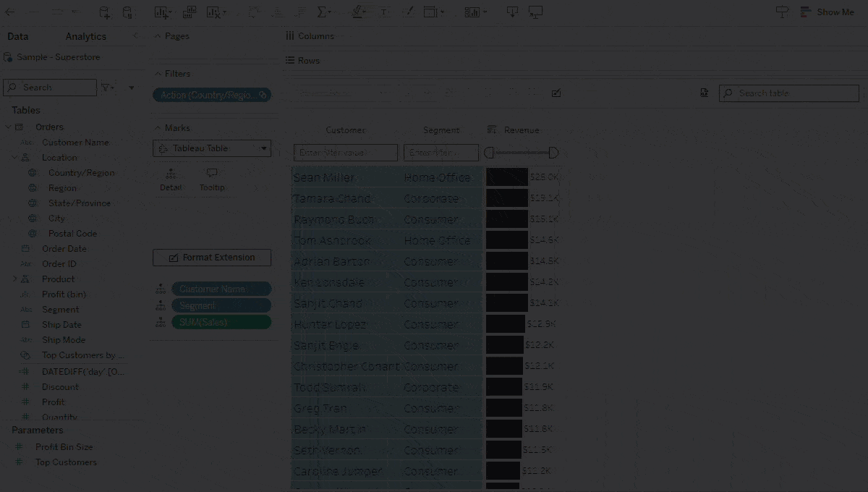Viewport: 868px width, 492px height.
Task: Select the Swap Rows and Columns icon
Action: (254, 12)
